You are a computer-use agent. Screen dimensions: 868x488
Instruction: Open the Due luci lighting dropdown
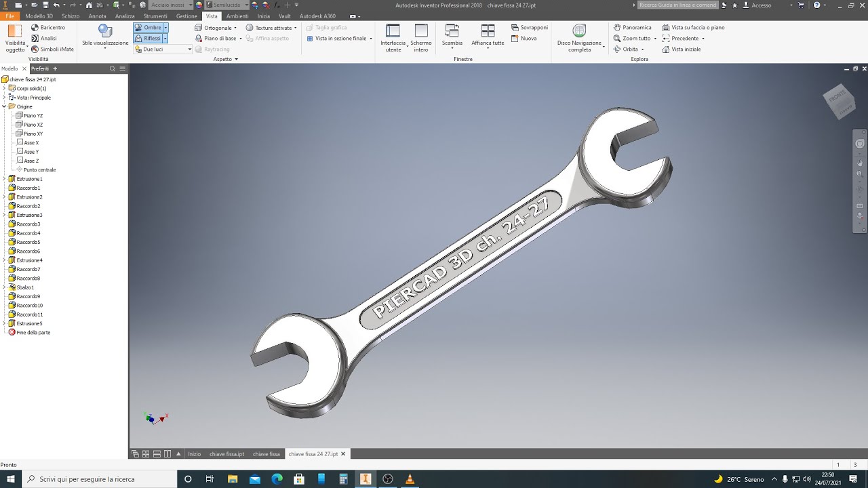pos(163,49)
